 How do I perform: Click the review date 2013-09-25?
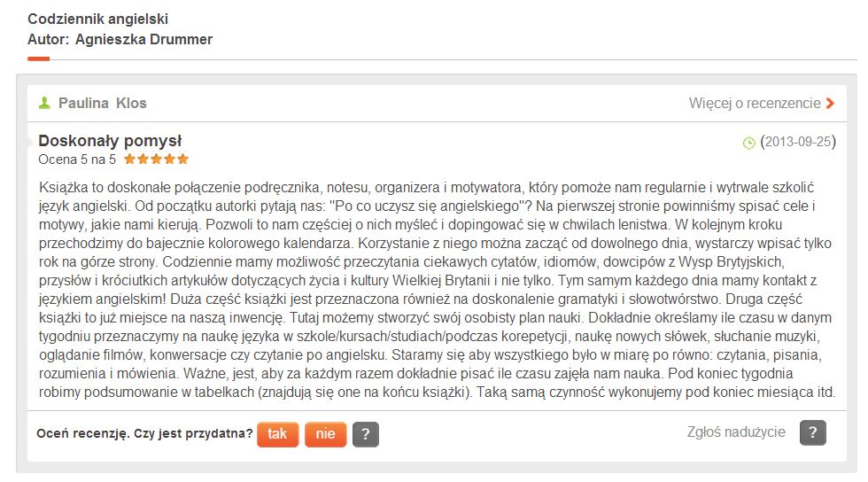point(798,142)
